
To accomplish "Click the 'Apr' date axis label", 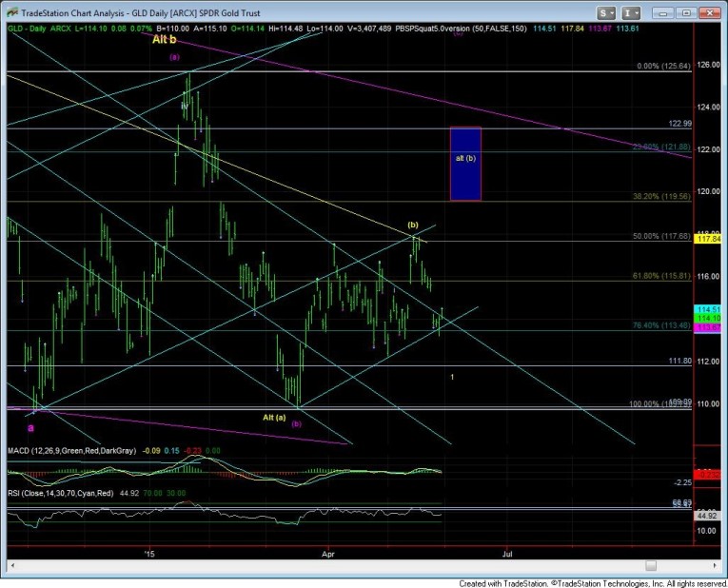I will pyautogui.click(x=328, y=552).
